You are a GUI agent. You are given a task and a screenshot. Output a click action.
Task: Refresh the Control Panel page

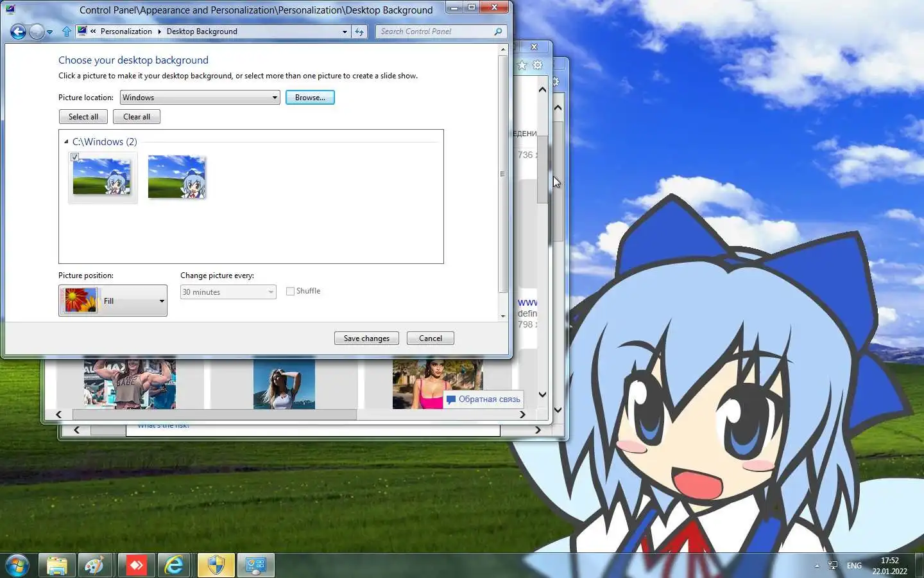(359, 31)
